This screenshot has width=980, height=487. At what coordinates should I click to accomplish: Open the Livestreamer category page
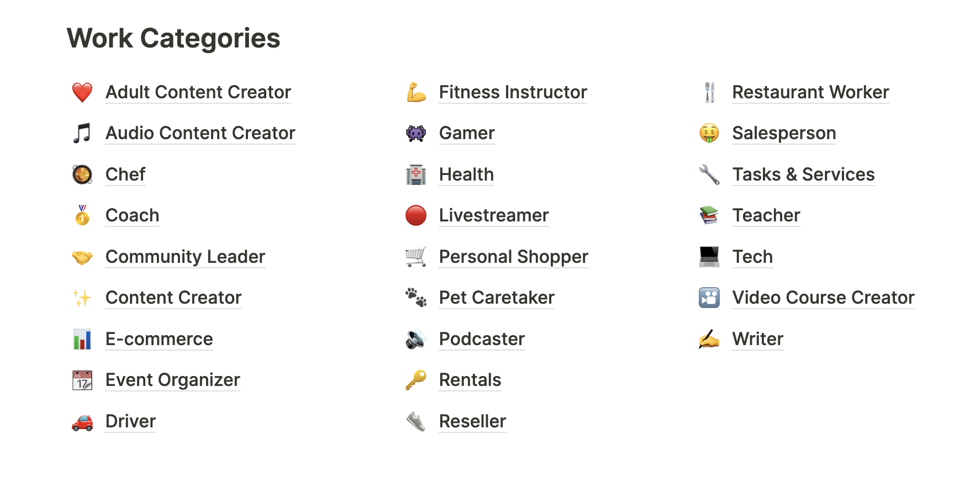click(493, 215)
